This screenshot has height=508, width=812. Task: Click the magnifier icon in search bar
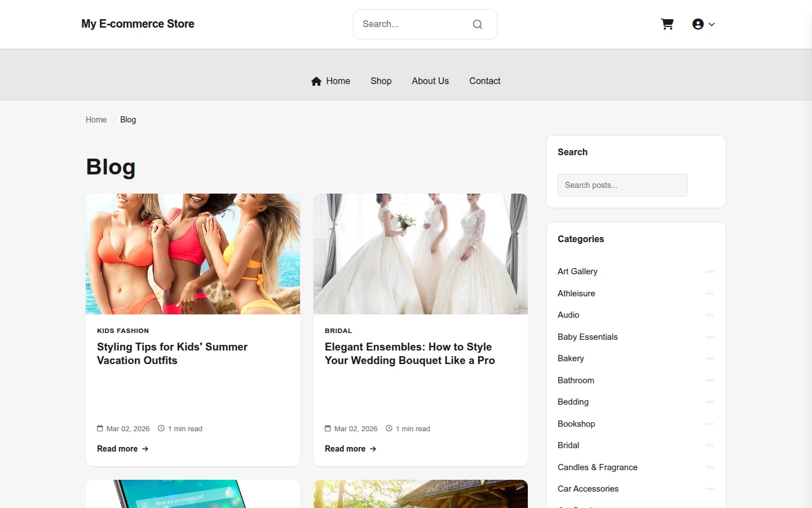click(478, 24)
